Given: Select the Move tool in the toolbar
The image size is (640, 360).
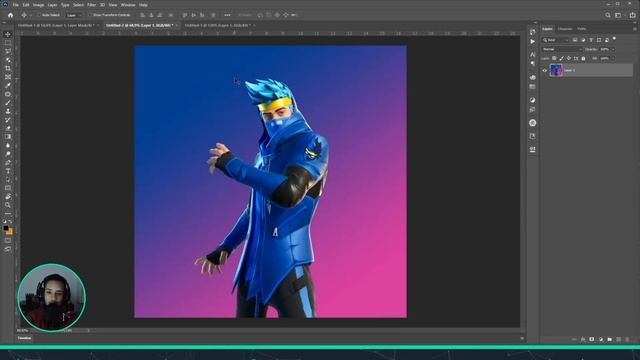Looking at the screenshot, I should [x=8, y=34].
